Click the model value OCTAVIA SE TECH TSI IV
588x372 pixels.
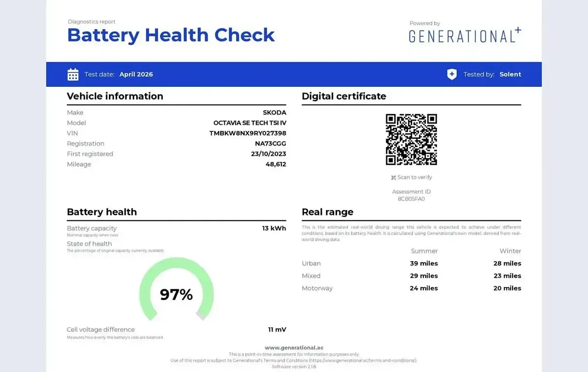click(250, 123)
